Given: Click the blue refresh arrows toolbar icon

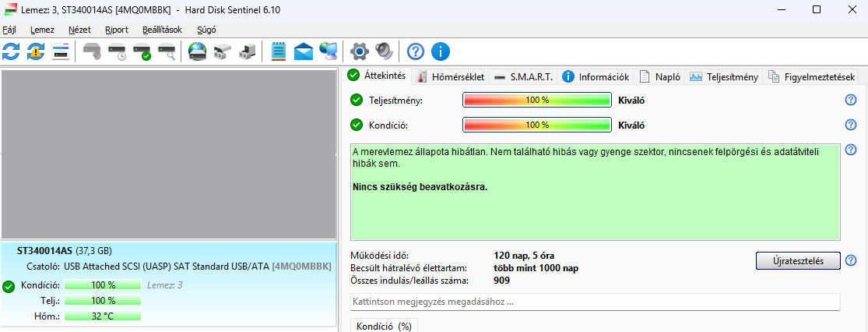Looking at the screenshot, I should [x=11, y=51].
